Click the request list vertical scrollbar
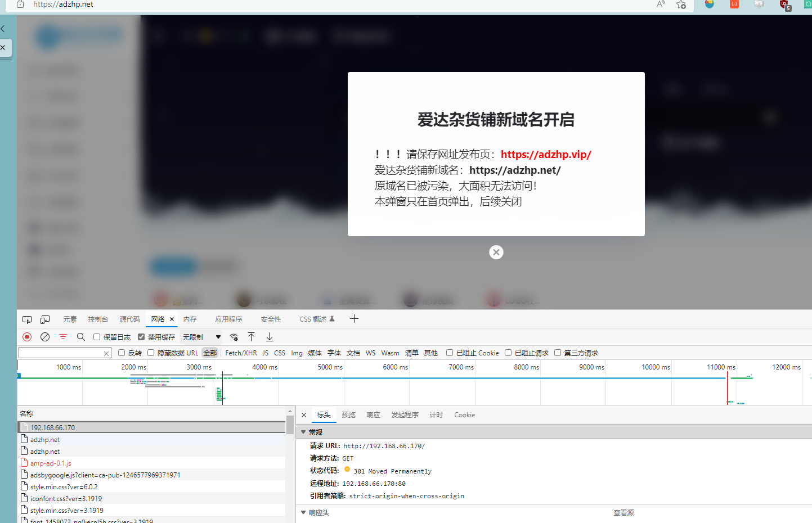 pyautogui.click(x=290, y=424)
